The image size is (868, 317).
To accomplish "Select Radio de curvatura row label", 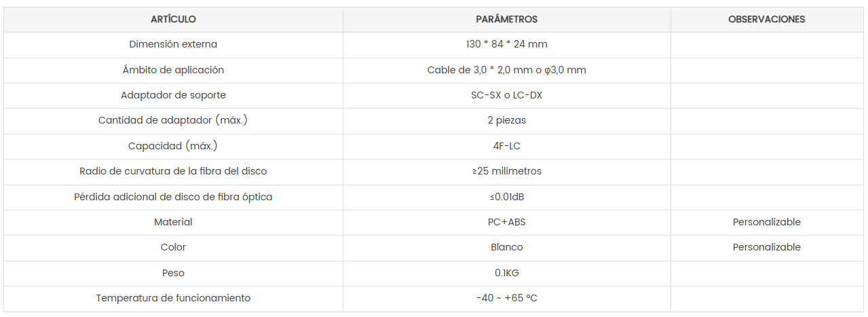I will 173,172.
